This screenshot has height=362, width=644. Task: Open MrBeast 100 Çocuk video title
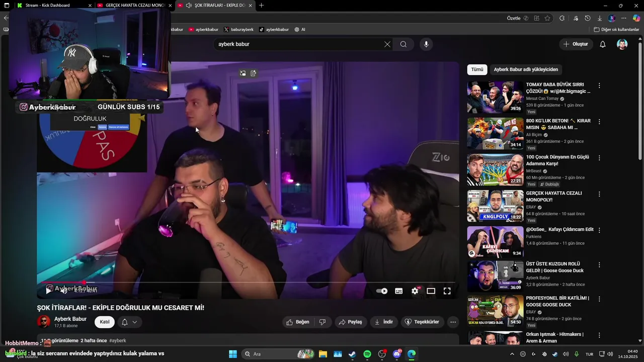click(557, 160)
